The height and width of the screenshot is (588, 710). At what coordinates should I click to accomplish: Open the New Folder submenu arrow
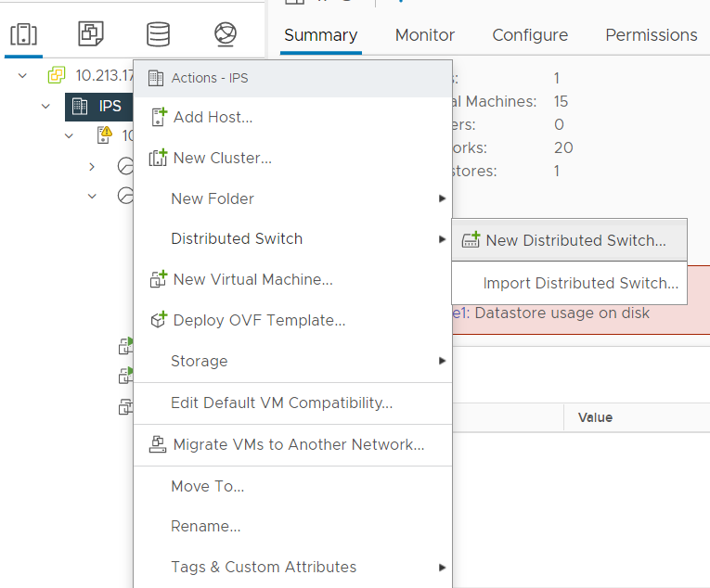442,198
